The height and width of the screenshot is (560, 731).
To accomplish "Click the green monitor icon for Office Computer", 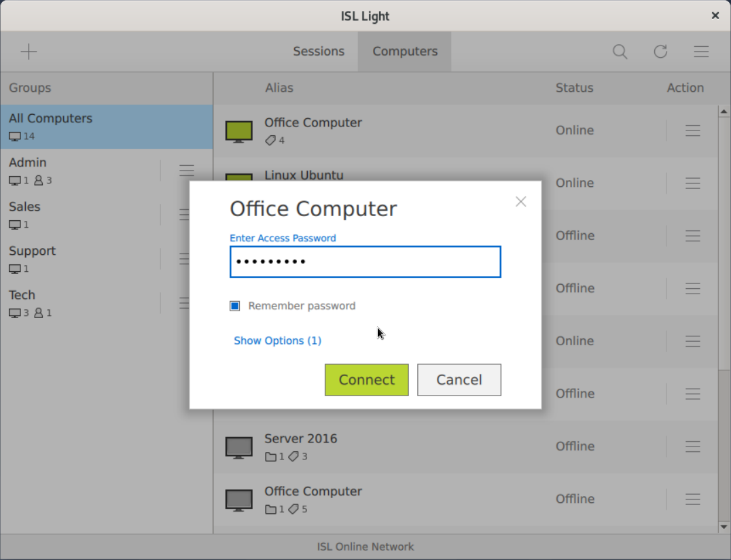I will point(238,129).
